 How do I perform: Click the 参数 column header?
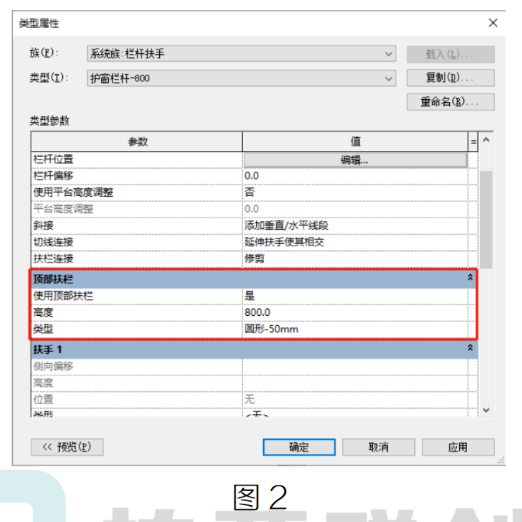[137, 142]
